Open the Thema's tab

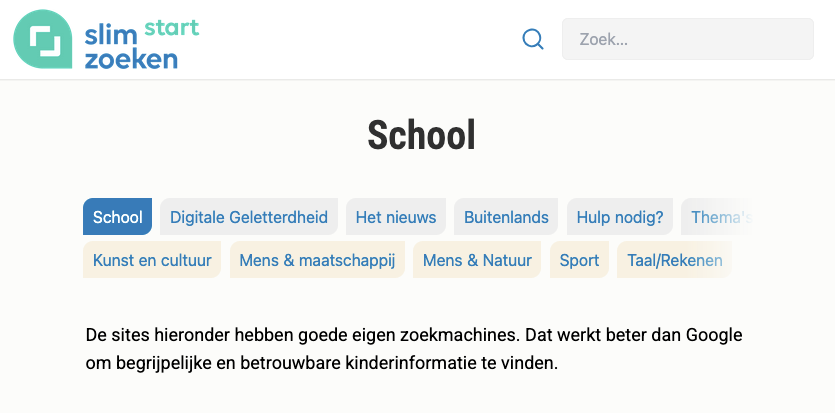pos(718,217)
